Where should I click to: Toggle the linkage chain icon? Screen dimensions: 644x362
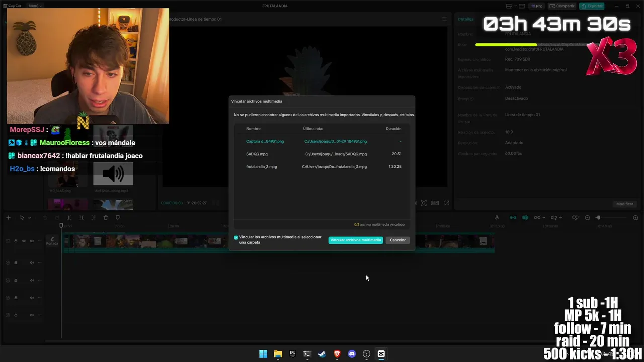click(x=537, y=218)
